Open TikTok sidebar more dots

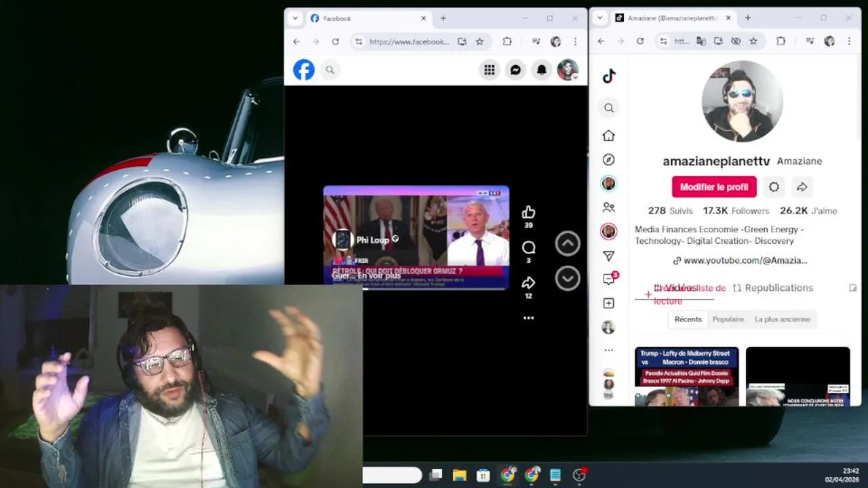[x=609, y=350]
